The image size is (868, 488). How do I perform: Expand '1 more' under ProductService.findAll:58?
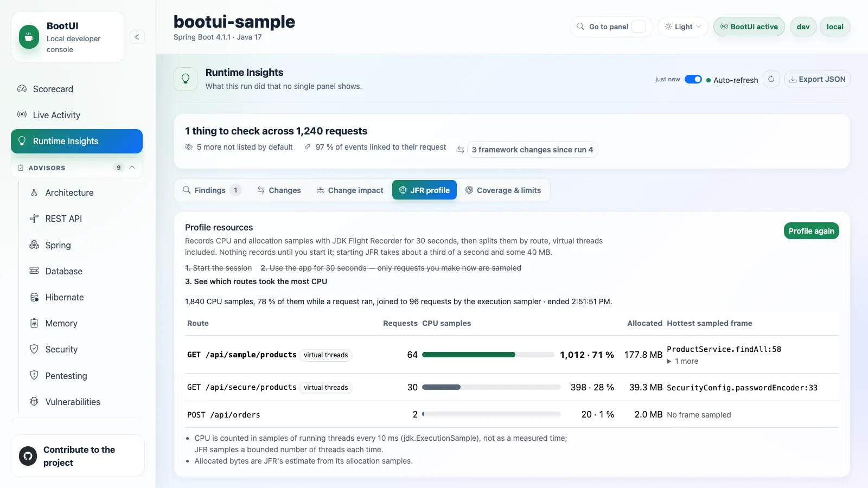(x=683, y=361)
